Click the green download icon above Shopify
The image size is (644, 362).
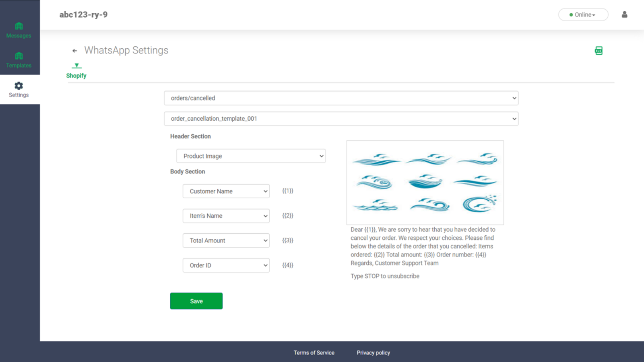[76, 65]
